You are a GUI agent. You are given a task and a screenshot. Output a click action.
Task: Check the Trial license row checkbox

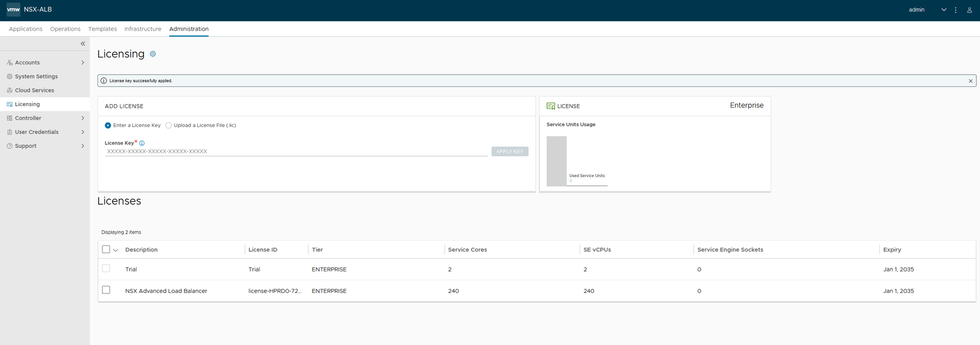coord(106,268)
